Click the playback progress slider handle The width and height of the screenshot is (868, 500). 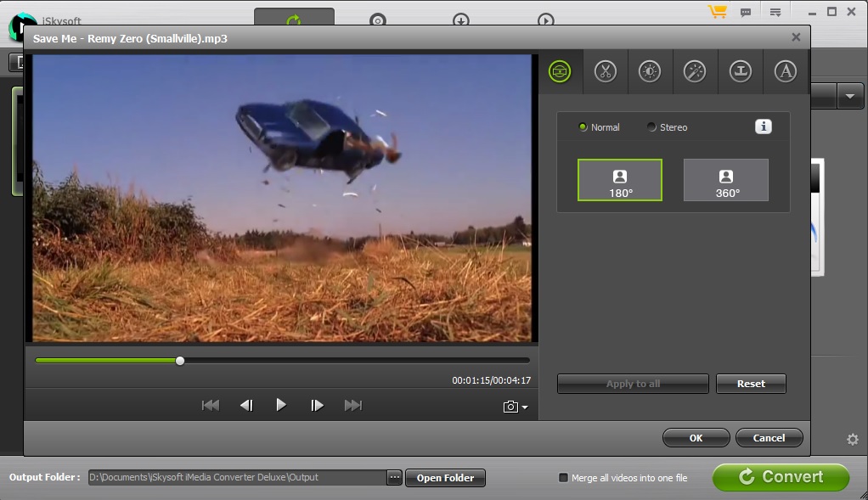coord(180,361)
